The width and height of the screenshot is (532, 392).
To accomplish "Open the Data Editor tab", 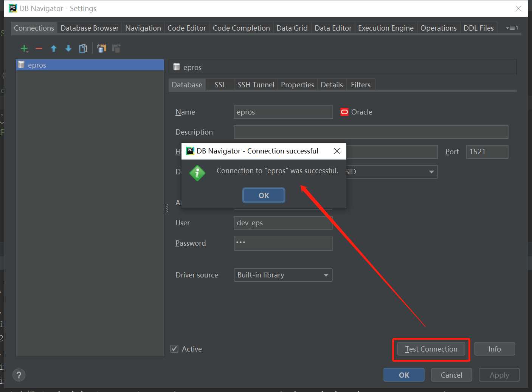I will coord(333,28).
